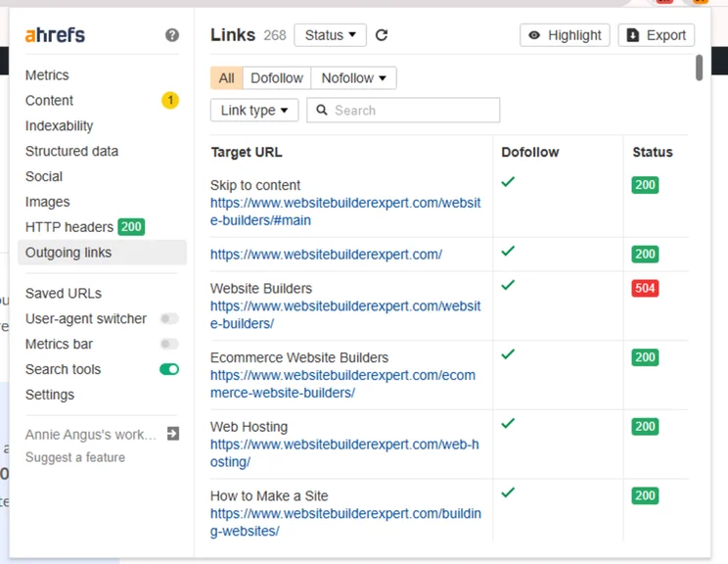728x564 pixels.
Task: Click the Target URL column header
Action: (x=247, y=153)
